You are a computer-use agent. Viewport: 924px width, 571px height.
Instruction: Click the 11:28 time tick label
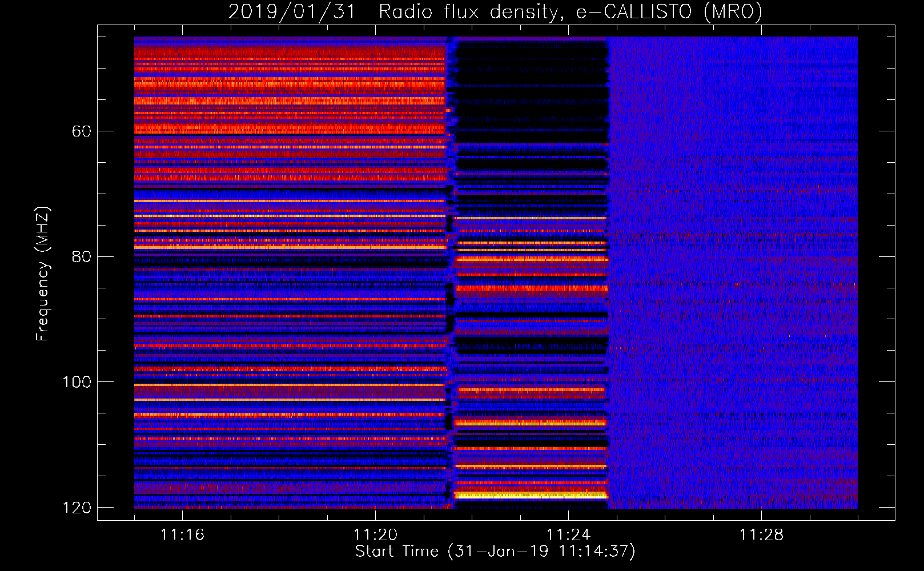click(761, 534)
